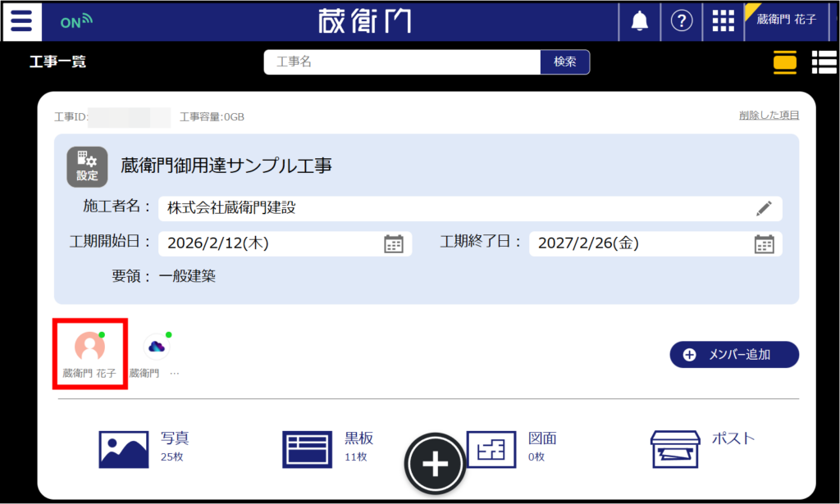Viewport: 840px width, 504px height.
Task: Switch to card view layout
Action: pos(784,62)
